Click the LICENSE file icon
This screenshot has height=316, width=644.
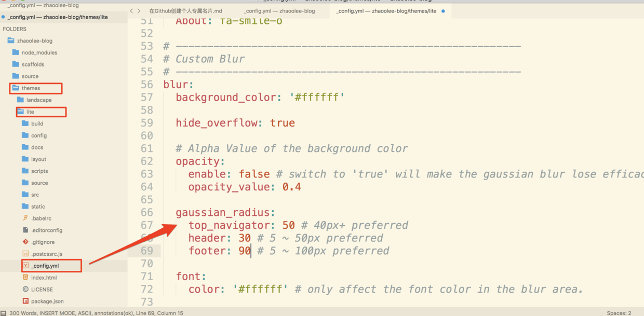[x=25, y=290]
